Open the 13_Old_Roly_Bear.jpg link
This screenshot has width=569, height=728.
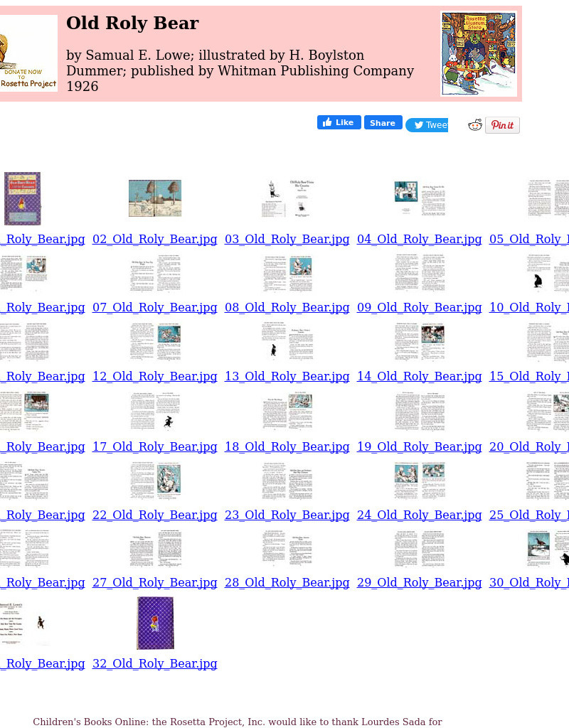(x=287, y=376)
